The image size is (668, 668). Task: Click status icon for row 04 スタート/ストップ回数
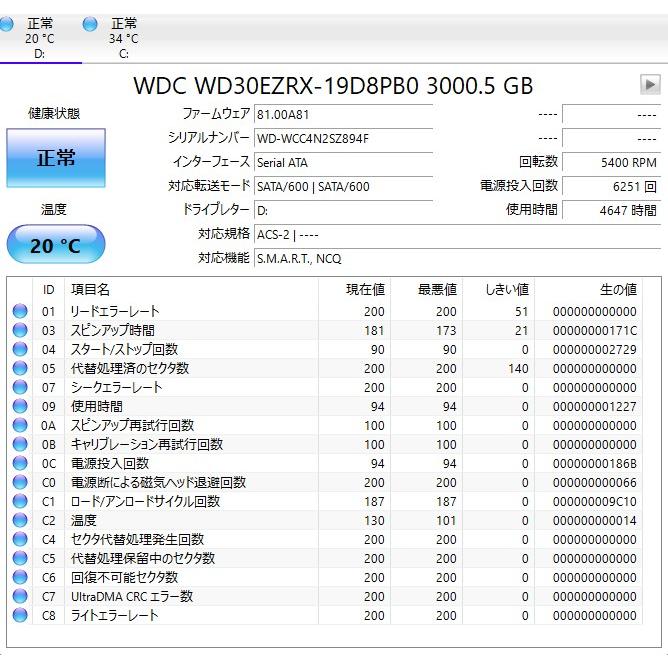point(20,349)
